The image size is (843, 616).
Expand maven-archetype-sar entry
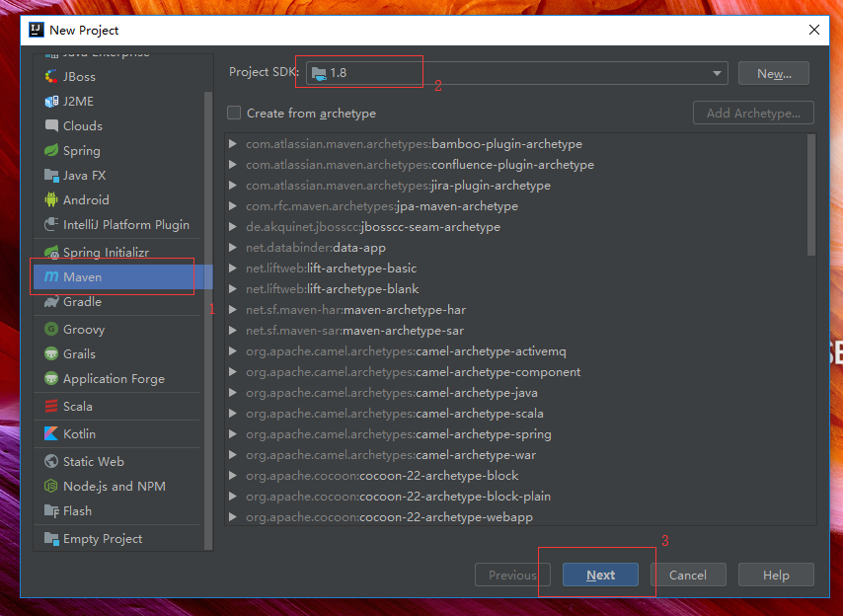pos(233,330)
